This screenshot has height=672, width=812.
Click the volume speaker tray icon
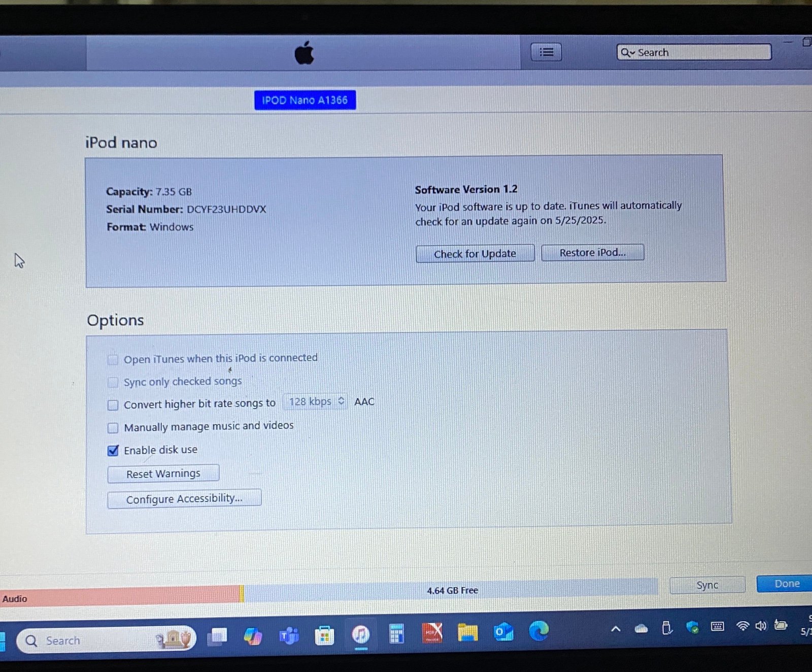click(x=761, y=626)
